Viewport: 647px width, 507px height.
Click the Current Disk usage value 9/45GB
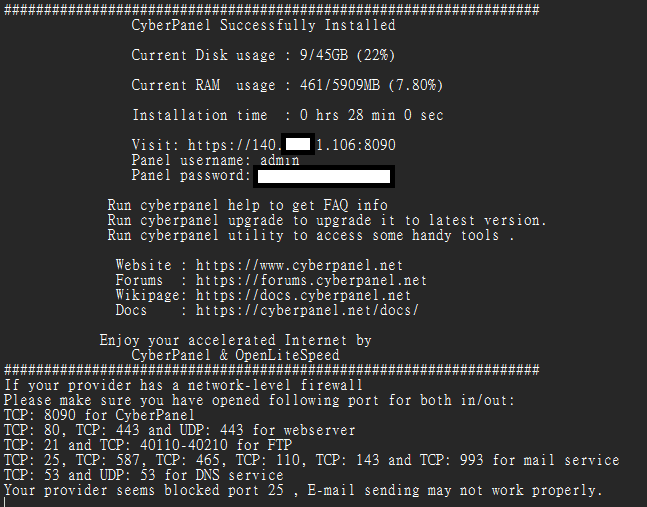point(337,55)
